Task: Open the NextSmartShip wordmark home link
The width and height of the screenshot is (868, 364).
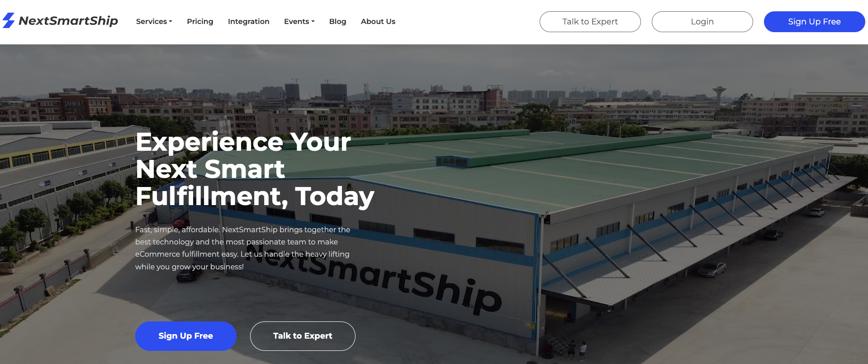Action: 68,21
